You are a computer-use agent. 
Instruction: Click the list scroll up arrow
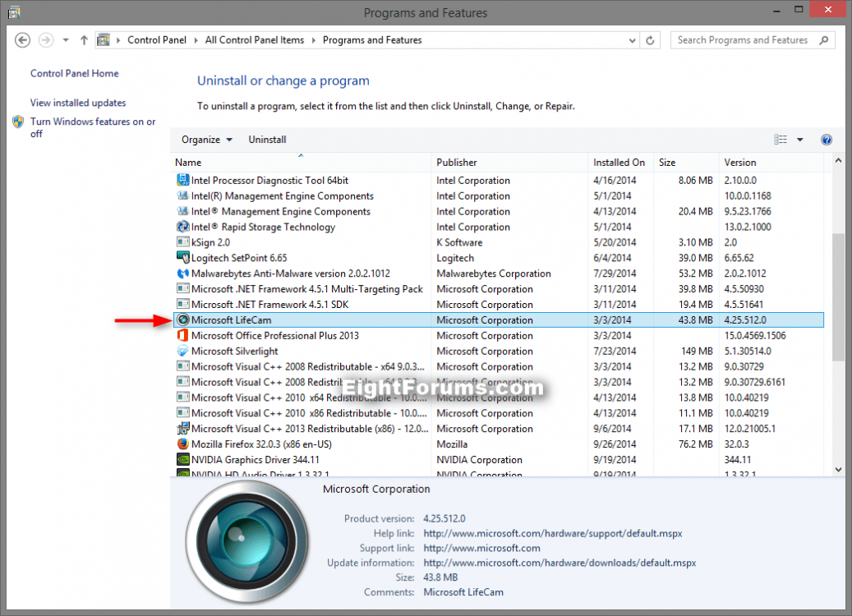(838, 161)
